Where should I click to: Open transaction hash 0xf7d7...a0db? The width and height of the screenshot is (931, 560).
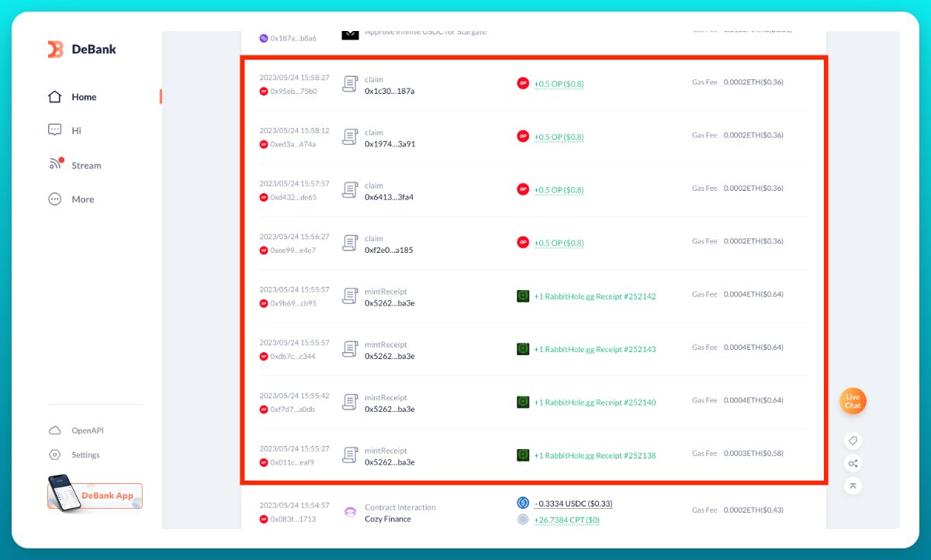coord(293,410)
